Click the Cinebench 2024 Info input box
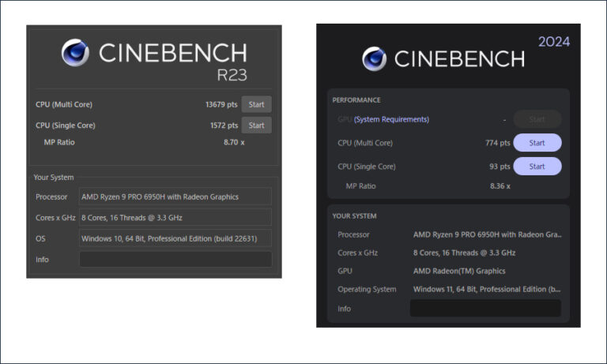The image size is (607, 364). (484, 309)
